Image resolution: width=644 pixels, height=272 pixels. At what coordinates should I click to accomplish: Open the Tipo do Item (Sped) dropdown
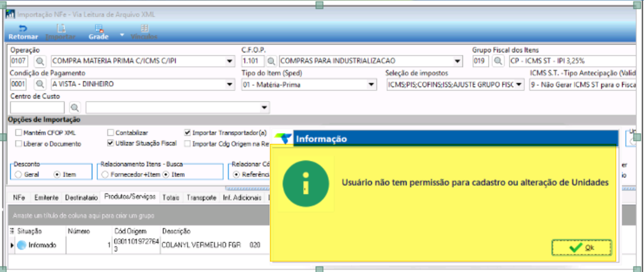pos(371,85)
